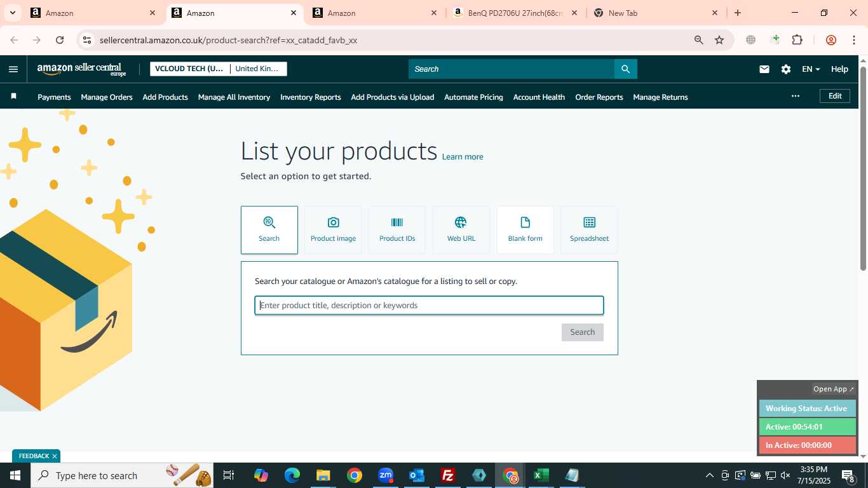Screen dimensions: 868x488
Task: Open the FEEDBACK button
Action: tap(34, 456)
